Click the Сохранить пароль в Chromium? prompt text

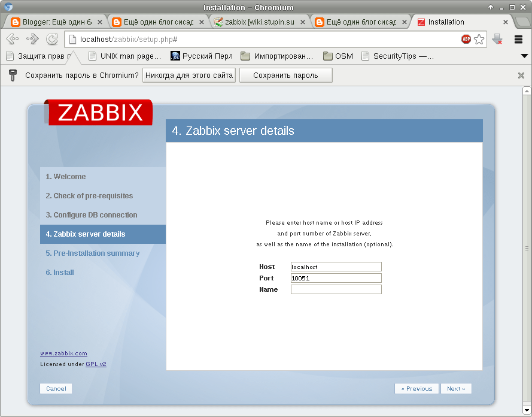pos(82,75)
